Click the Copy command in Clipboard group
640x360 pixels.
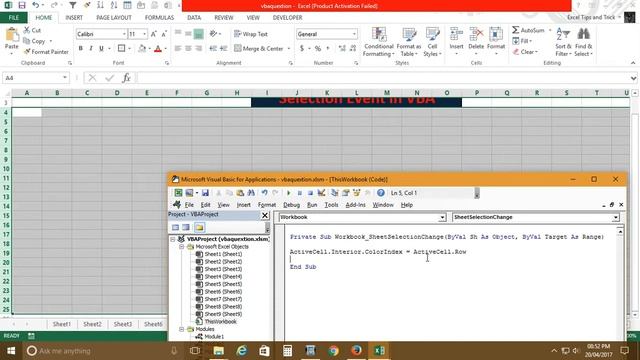(x=34, y=41)
